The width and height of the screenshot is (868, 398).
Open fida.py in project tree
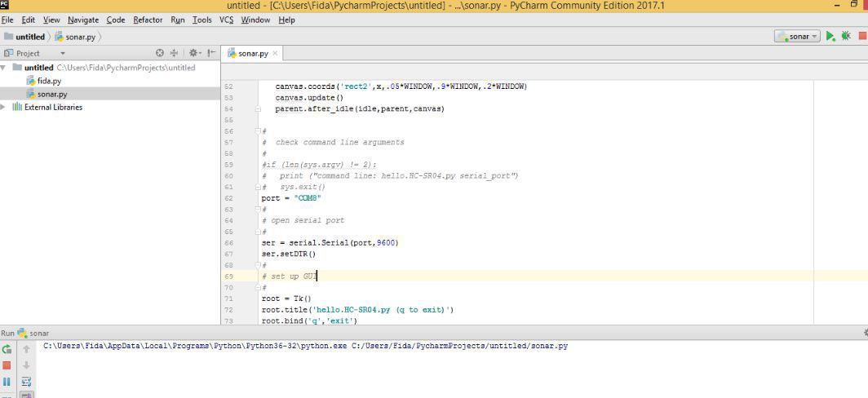(x=49, y=81)
